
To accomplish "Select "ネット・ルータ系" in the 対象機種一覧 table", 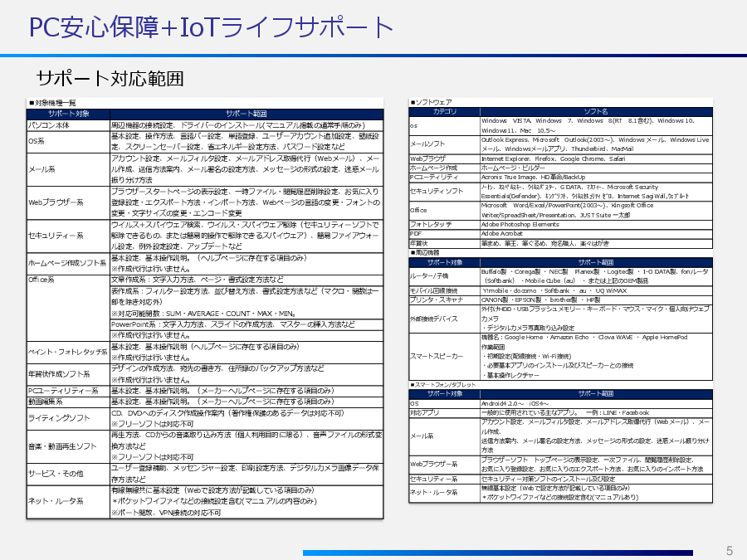I will coord(56,501).
